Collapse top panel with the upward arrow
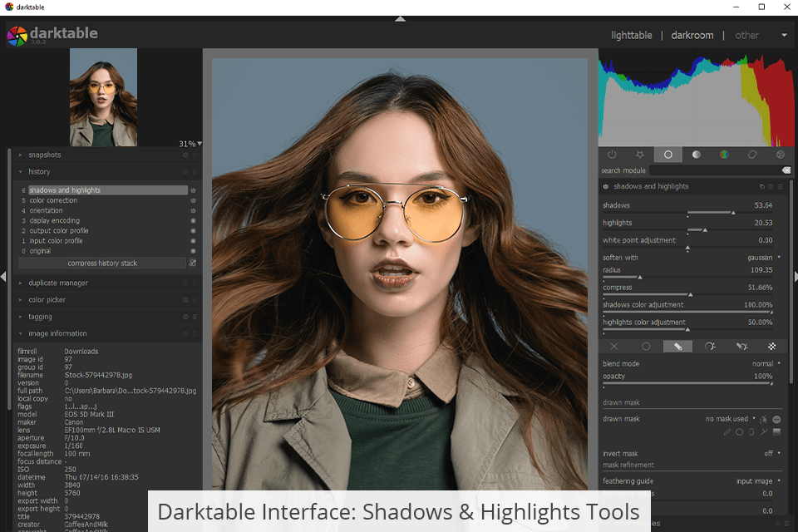The image size is (798, 532). 401,19
